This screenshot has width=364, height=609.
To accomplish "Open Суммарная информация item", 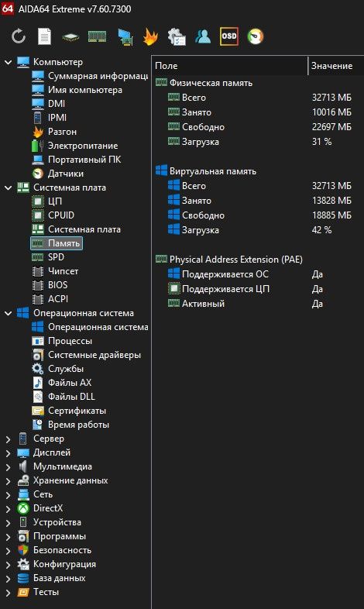I will tap(90, 76).
